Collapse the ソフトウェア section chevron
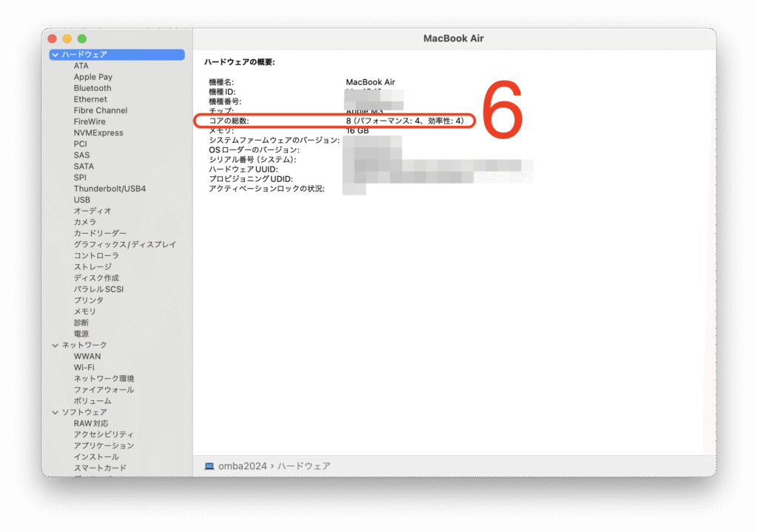Image resolution: width=758 pixels, height=532 pixels. point(55,412)
